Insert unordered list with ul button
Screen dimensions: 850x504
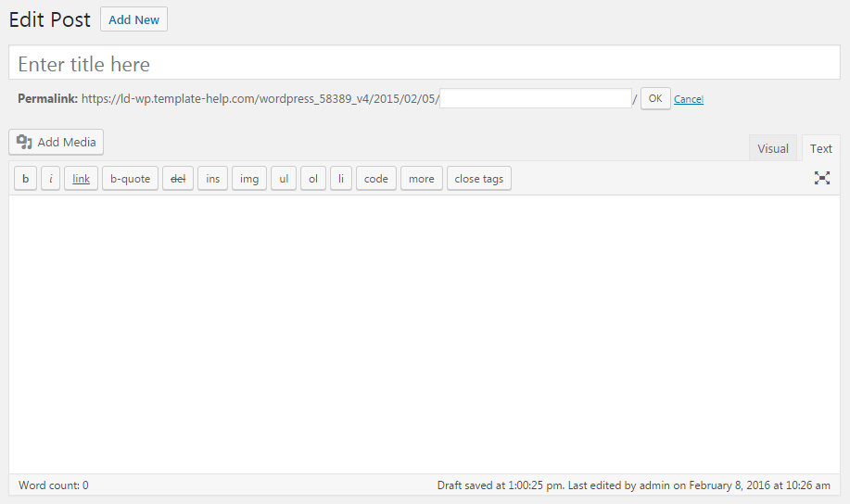(x=284, y=178)
